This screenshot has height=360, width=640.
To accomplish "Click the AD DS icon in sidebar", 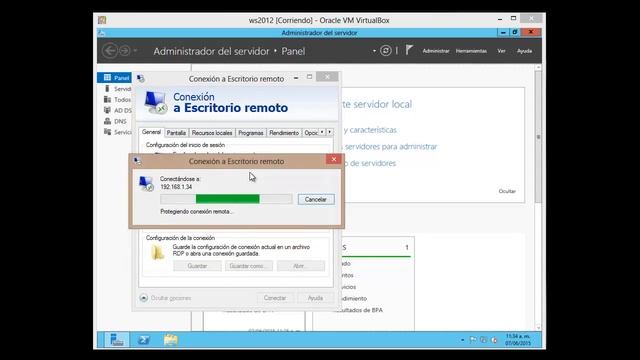I will tap(107, 110).
